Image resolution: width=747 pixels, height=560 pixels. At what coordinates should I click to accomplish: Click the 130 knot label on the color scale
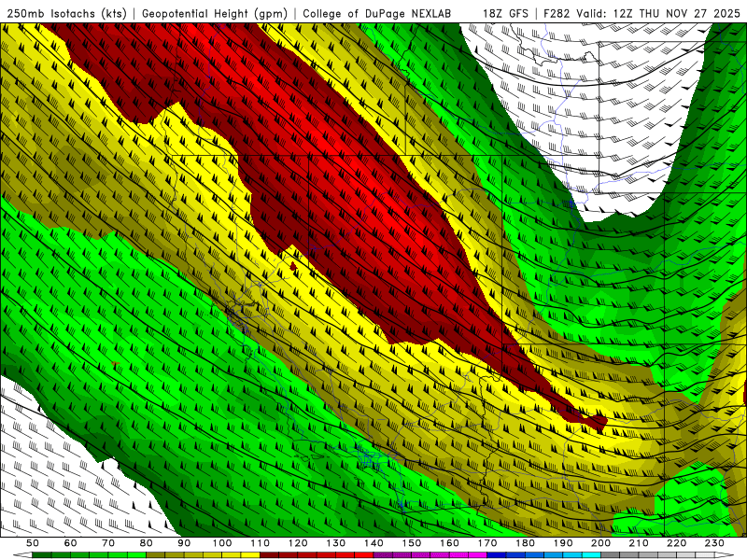(x=336, y=543)
